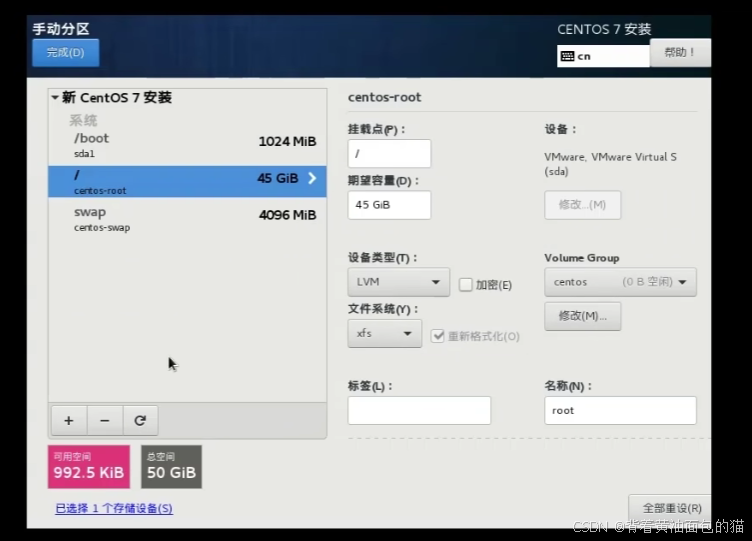Click the 期望容量 45 GiB input field
752x541 pixels.
389,205
